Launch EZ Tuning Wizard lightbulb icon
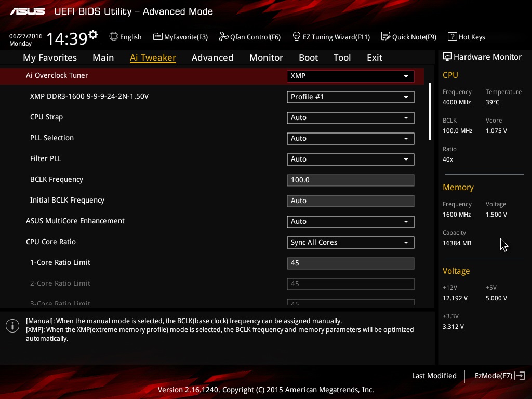This screenshot has width=532, height=399. tap(296, 36)
